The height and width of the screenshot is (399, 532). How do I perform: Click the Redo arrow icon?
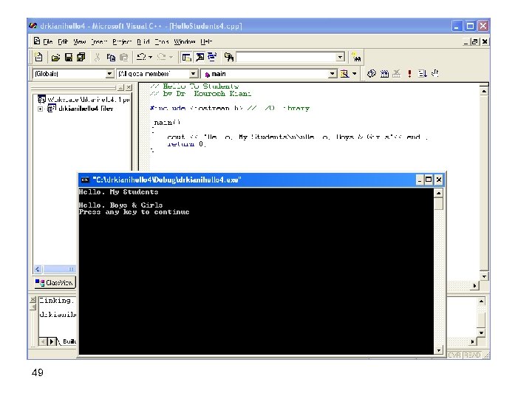[x=162, y=57]
